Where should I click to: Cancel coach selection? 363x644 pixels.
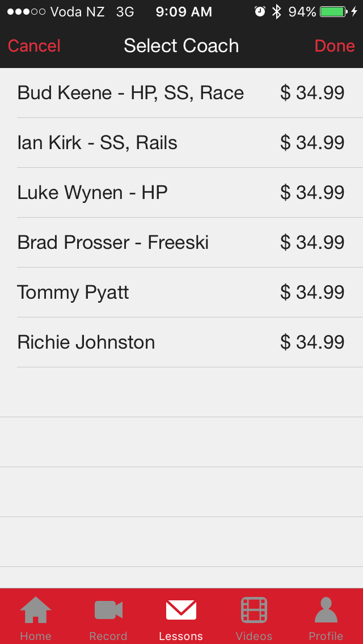coord(34,46)
